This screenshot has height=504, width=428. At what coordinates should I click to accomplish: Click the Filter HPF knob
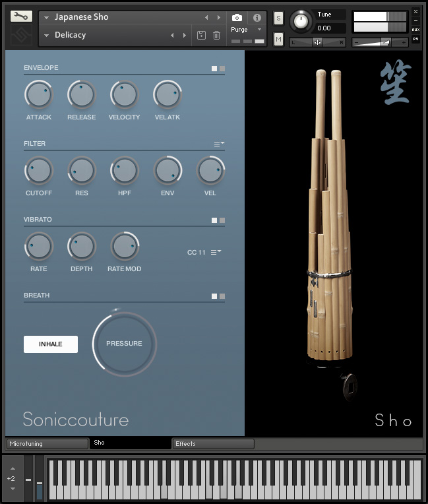(125, 171)
